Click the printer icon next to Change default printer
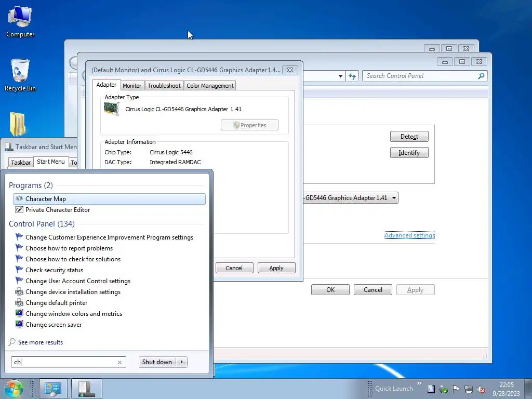Viewport: 532px width, 399px height. pos(19,303)
